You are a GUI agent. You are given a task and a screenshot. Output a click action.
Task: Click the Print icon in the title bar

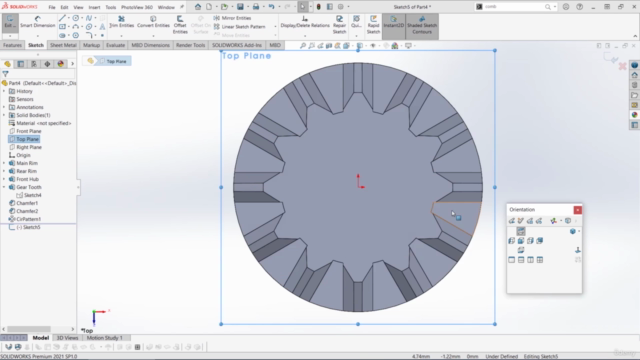(256, 7)
